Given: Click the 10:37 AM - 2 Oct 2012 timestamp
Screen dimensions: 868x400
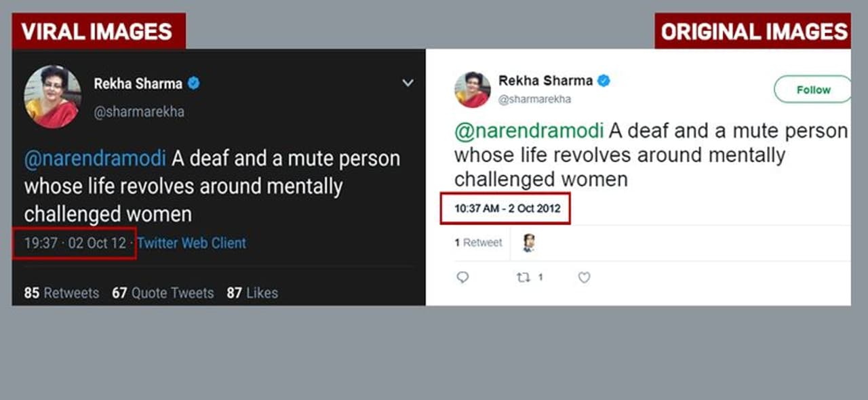Looking at the screenshot, I should (507, 209).
